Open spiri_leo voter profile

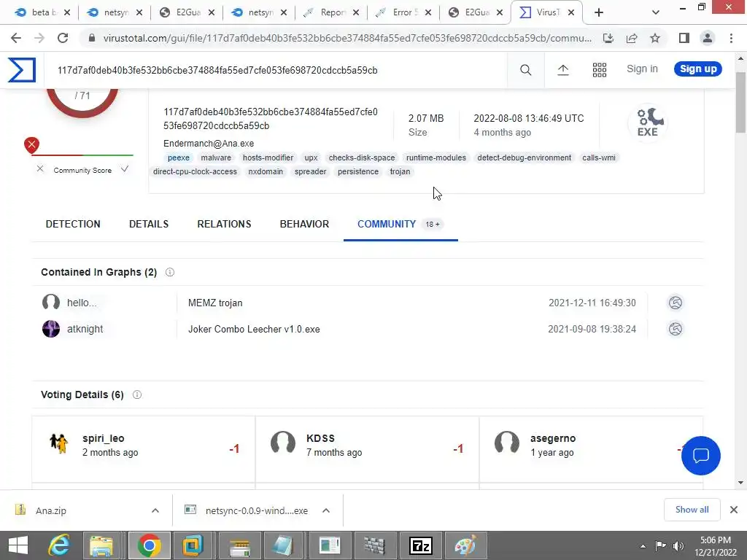[x=104, y=438]
